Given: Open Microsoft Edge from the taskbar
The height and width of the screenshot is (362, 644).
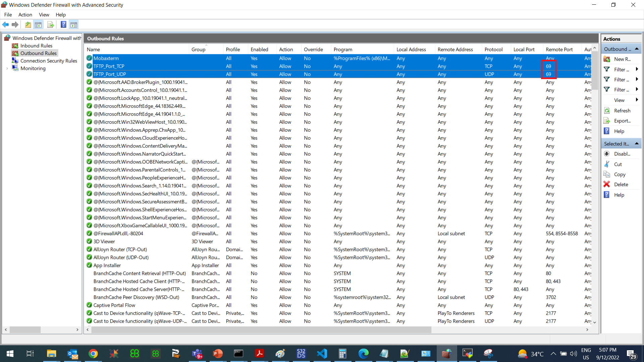Looking at the screenshot, I should coord(363,354).
